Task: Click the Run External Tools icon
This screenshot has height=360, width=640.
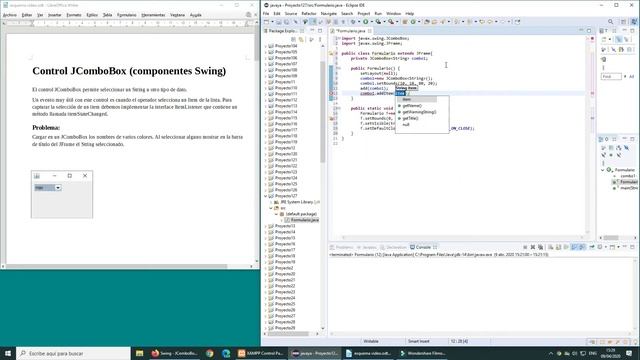Action: pyautogui.click(x=391, y=22)
